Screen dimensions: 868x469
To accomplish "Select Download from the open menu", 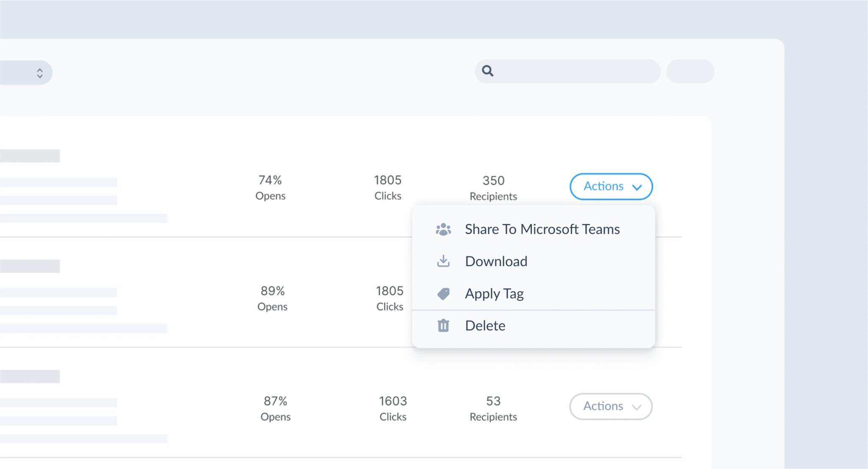I will 496,261.
